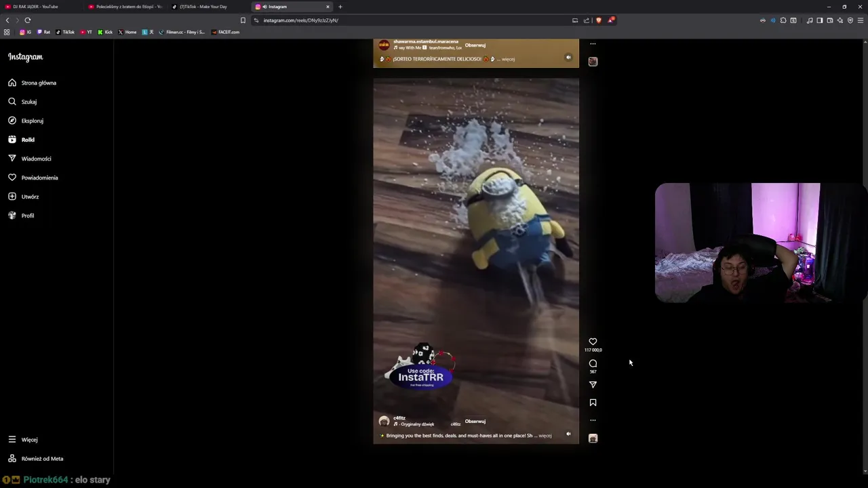This screenshot has width=868, height=488.
Task: Open Brave Leo AI icon
Action: click(840, 20)
